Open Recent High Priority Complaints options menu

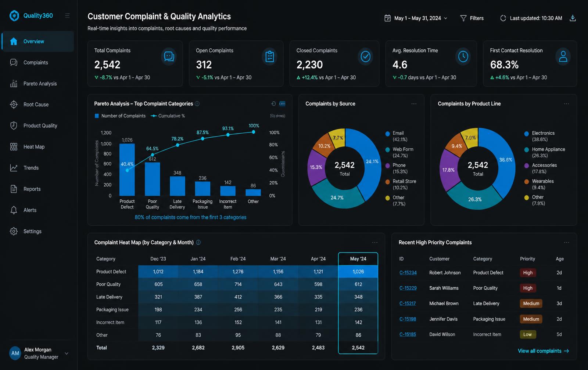pyautogui.click(x=567, y=243)
